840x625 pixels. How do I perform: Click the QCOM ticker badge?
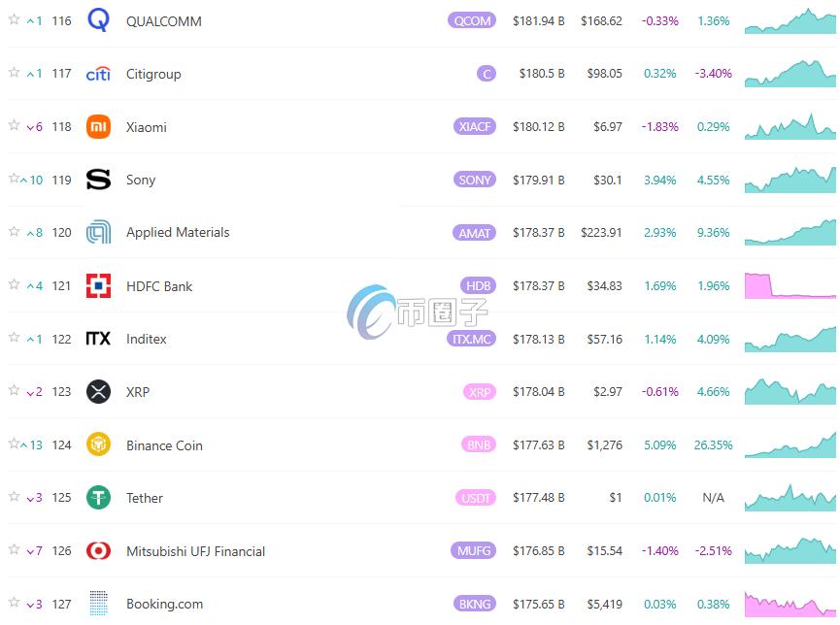click(472, 20)
